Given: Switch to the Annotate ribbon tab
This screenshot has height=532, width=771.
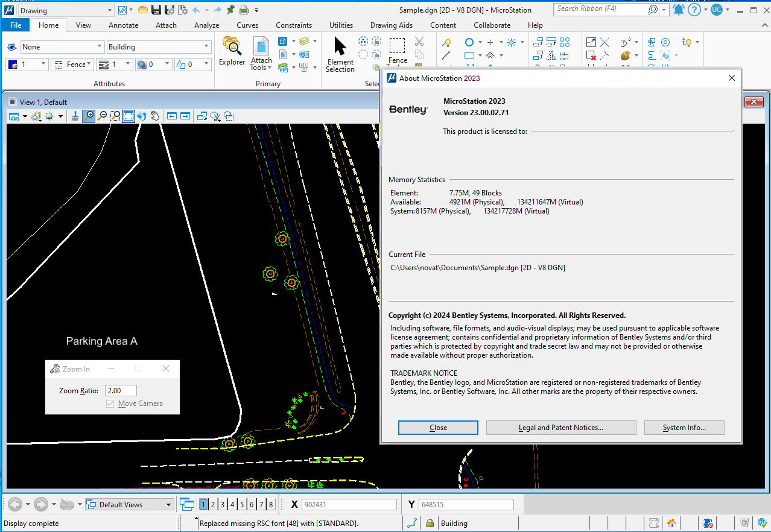Looking at the screenshot, I should [x=124, y=25].
